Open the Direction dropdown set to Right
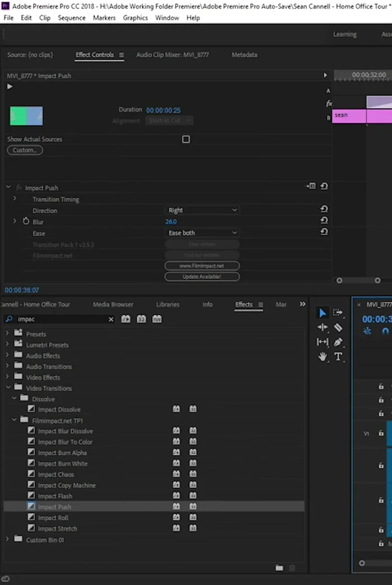Viewport: 392px width, 585px height. (x=203, y=210)
